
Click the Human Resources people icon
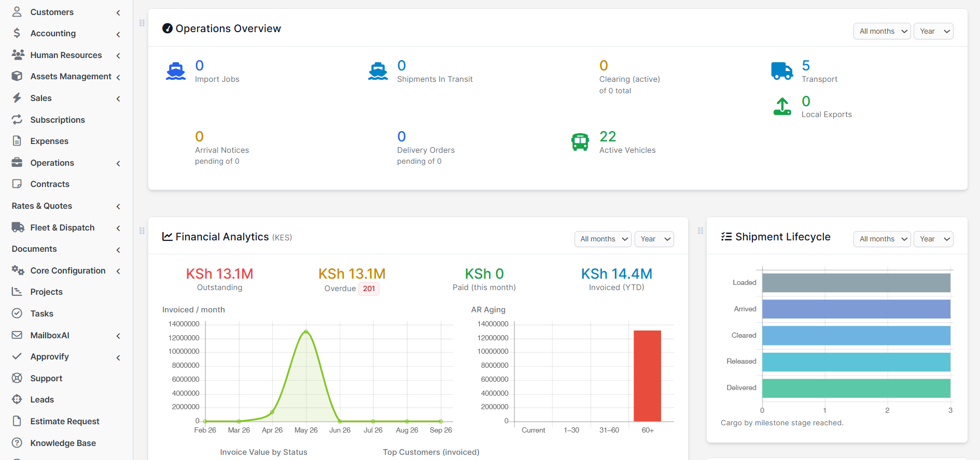[18, 55]
